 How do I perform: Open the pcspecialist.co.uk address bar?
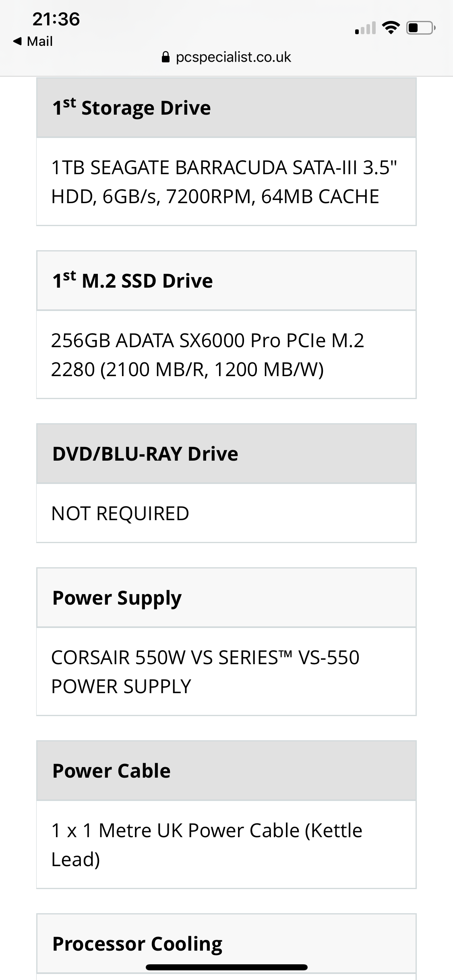(x=226, y=57)
